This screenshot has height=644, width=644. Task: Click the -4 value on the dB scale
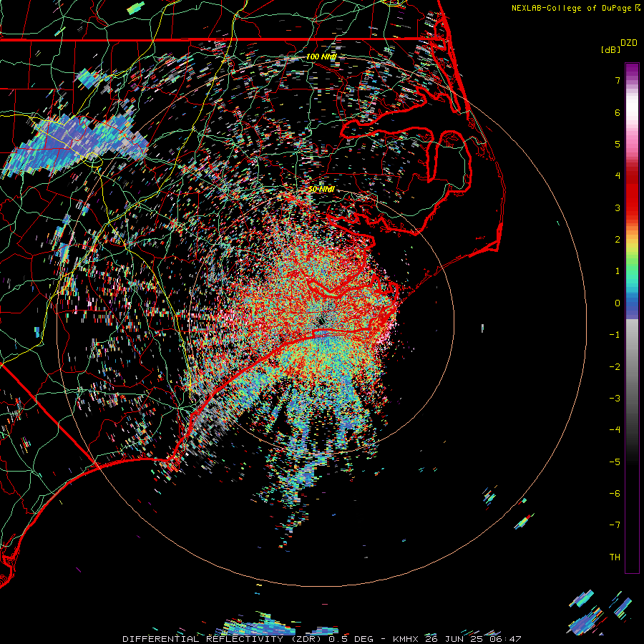pos(615,430)
